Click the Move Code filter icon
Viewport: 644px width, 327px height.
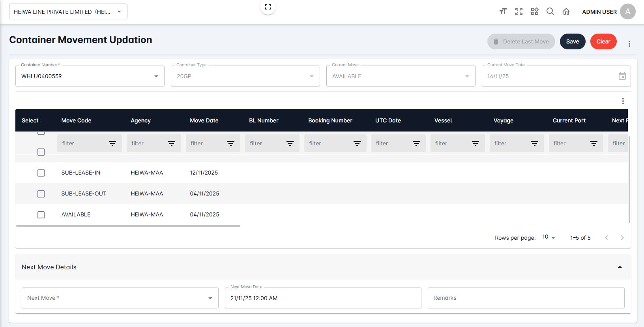(x=112, y=143)
